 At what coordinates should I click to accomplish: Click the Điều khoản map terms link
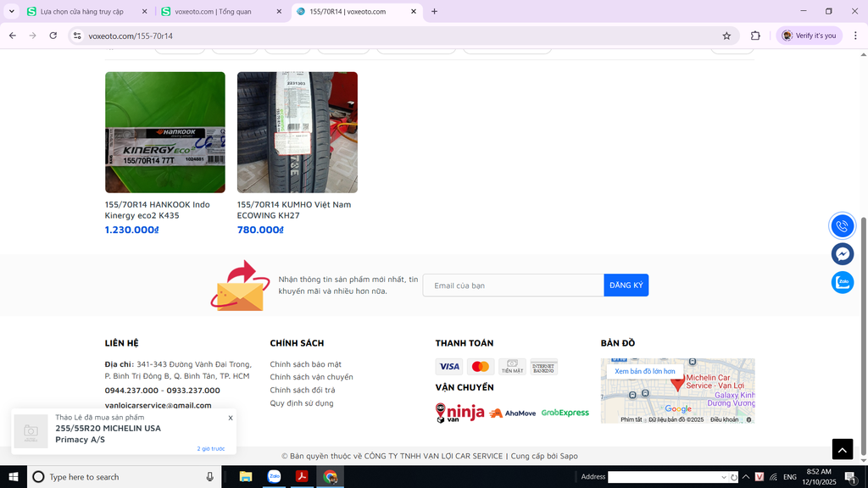click(724, 419)
